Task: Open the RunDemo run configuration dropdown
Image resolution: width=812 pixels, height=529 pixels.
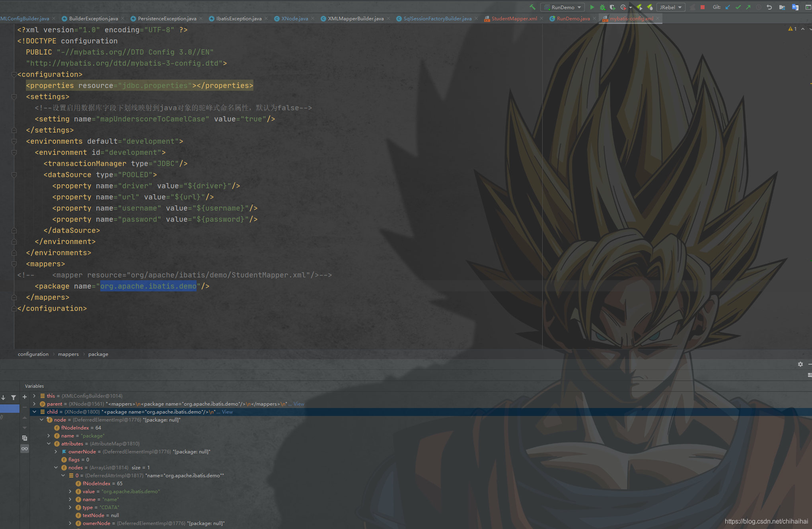Action: [563, 7]
